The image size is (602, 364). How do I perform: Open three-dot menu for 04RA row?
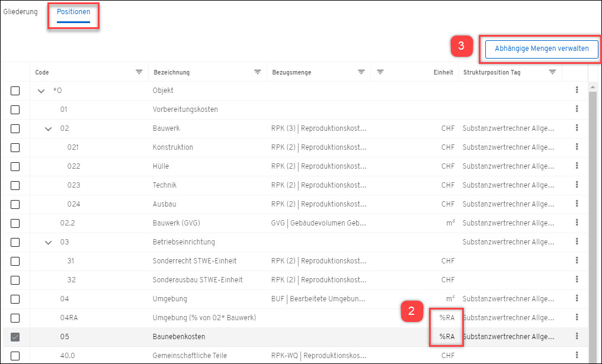[577, 317]
